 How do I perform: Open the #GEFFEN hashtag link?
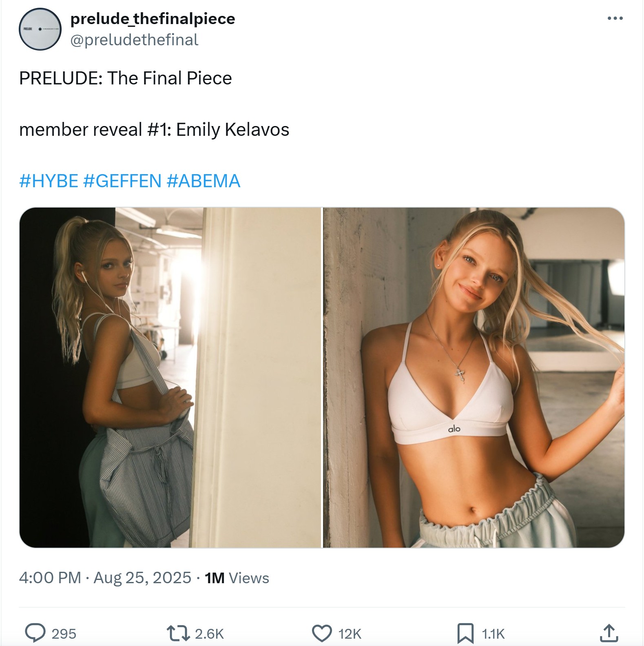122,181
